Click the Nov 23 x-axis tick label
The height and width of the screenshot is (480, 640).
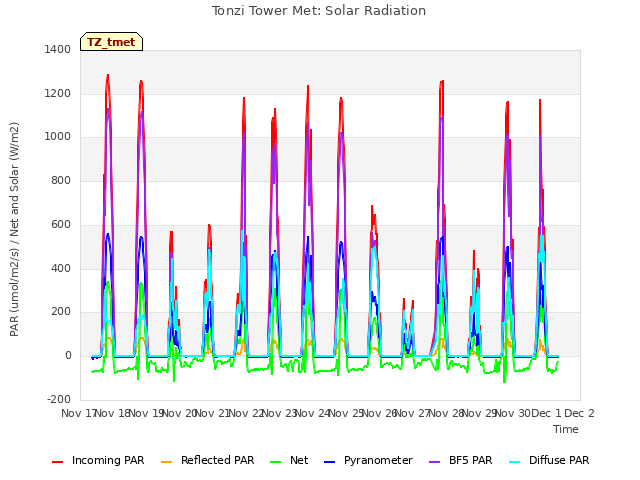tap(280, 413)
